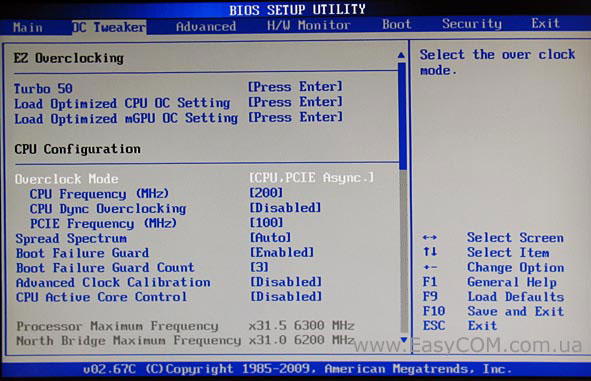Viewport: 591px width, 381px height.
Task: Click the vertical scrollbar thumb
Action: 403,116
